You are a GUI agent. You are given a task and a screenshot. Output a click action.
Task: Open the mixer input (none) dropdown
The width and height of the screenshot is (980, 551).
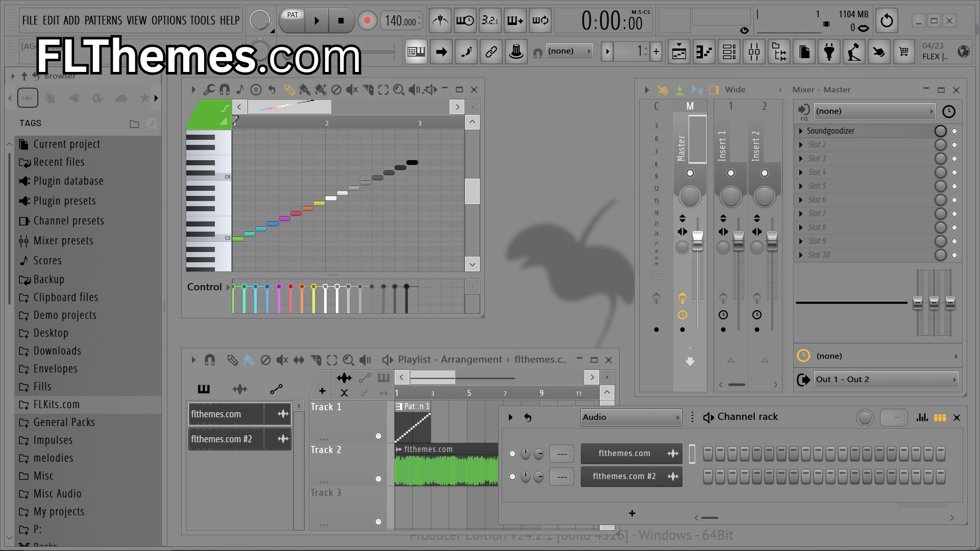(874, 111)
